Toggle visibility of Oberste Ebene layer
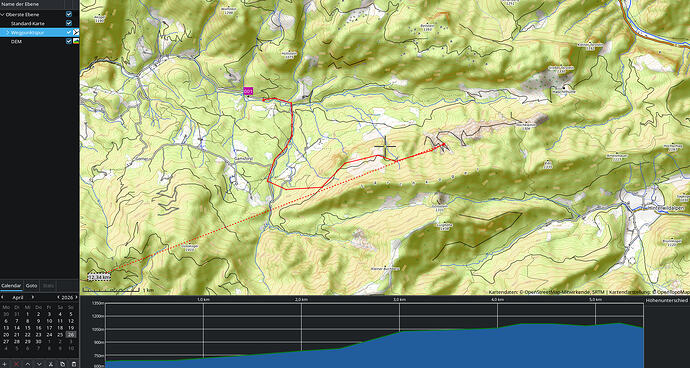The image size is (690, 368). point(69,14)
